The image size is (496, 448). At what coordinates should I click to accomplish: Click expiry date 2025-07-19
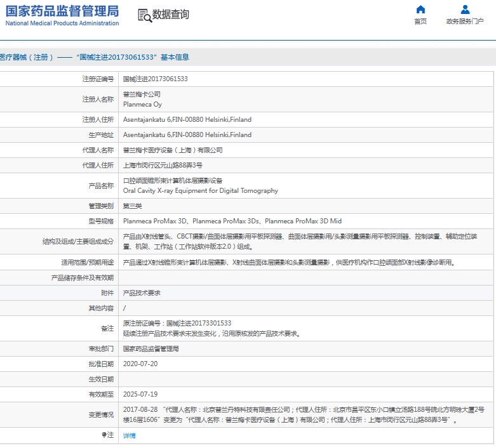click(140, 394)
